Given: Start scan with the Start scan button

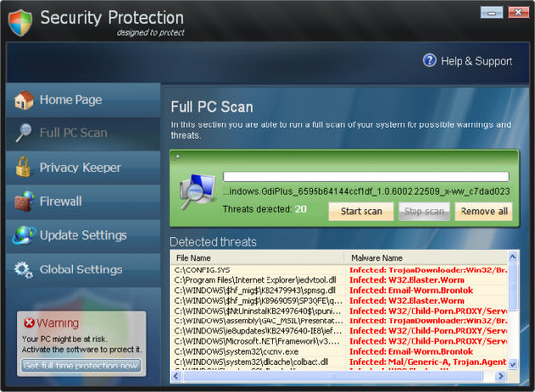Looking at the screenshot, I should 362,211.
